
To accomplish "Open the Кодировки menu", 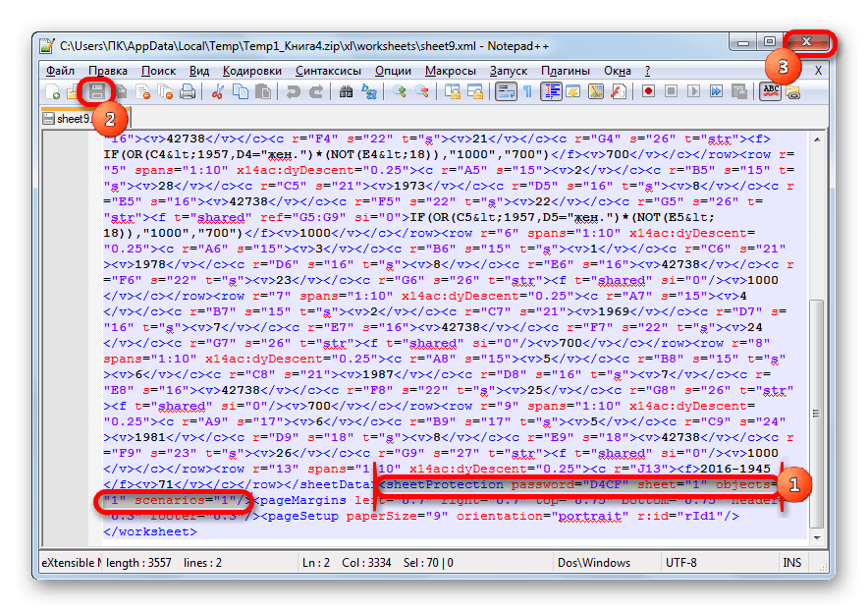I will pyautogui.click(x=252, y=71).
